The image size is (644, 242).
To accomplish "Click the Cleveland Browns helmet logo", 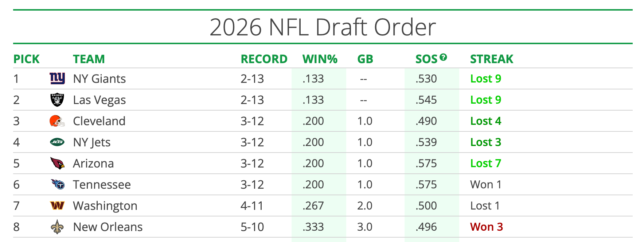I will pyautogui.click(x=57, y=121).
